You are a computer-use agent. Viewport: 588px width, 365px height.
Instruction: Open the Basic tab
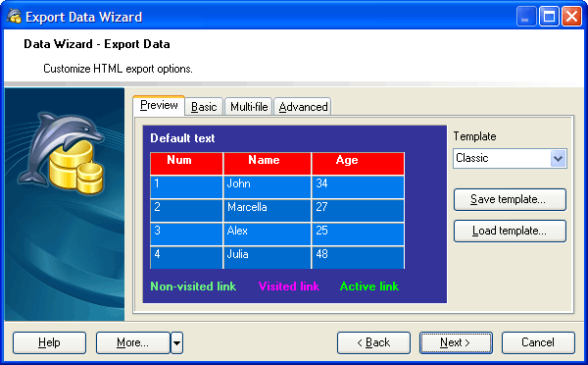point(204,107)
